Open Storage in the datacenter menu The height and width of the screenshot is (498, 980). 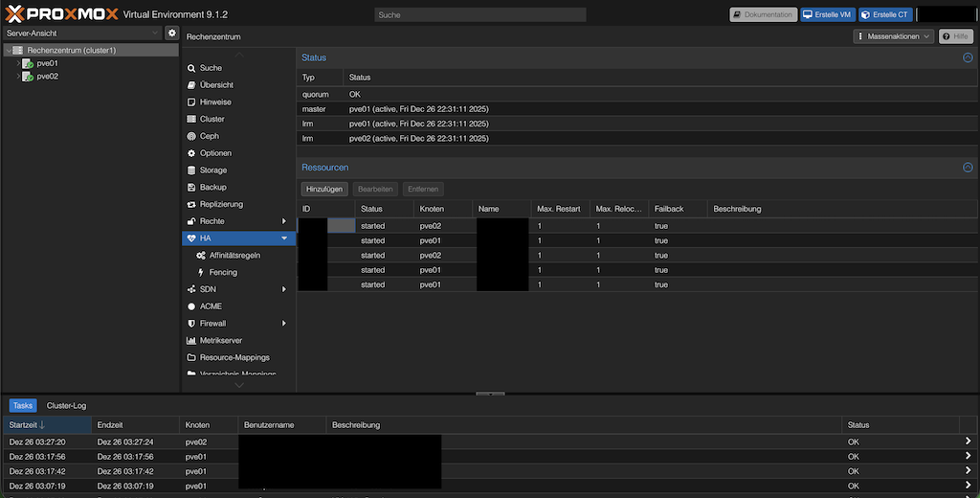point(212,170)
